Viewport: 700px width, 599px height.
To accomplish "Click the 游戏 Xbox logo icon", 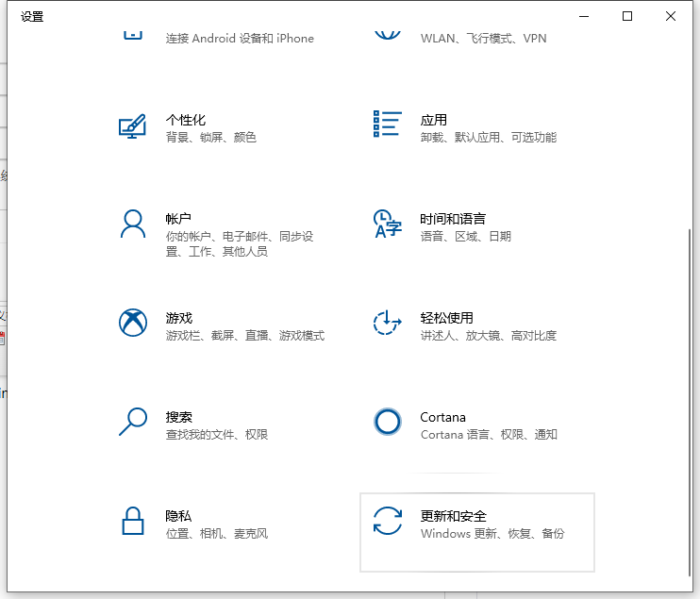I will pos(133,323).
